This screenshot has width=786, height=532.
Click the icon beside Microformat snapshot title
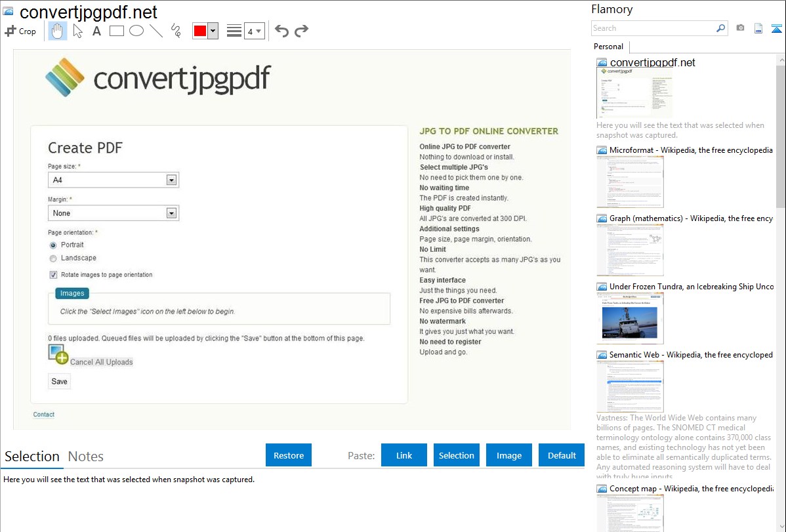[x=602, y=150]
